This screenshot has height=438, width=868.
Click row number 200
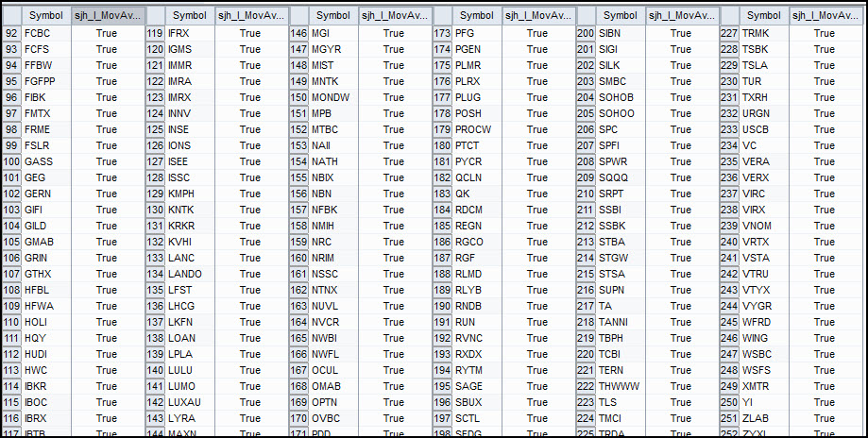tap(586, 33)
